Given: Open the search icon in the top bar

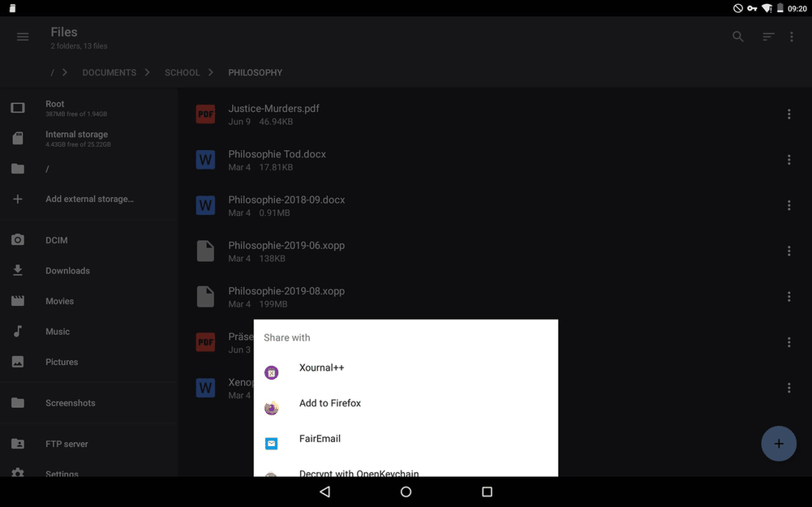Looking at the screenshot, I should tap(737, 37).
